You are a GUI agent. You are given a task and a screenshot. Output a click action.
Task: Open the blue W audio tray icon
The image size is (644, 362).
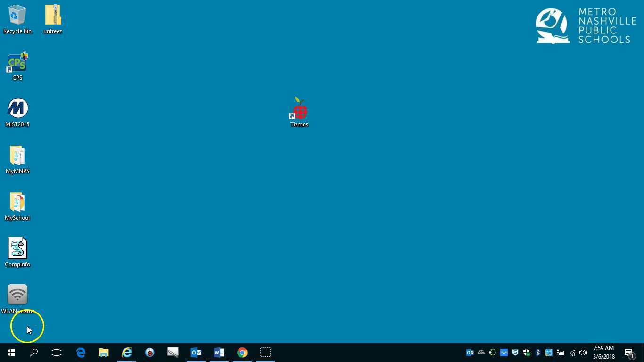point(504,353)
